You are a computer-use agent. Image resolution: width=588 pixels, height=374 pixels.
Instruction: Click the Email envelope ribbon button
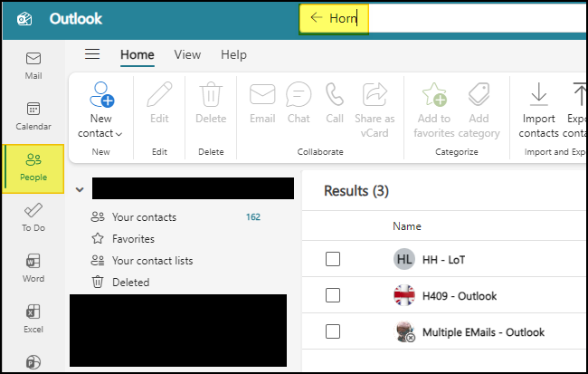coord(262,103)
